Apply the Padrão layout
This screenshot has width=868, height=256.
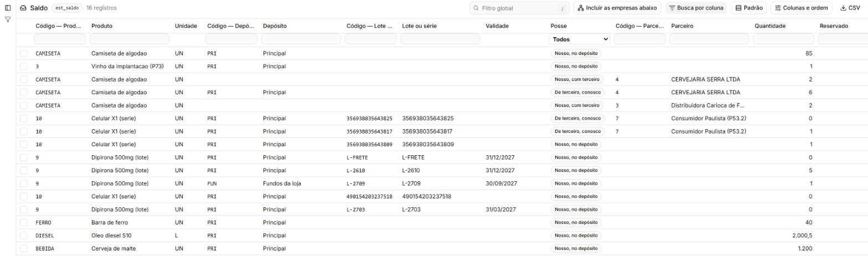click(x=749, y=8)
